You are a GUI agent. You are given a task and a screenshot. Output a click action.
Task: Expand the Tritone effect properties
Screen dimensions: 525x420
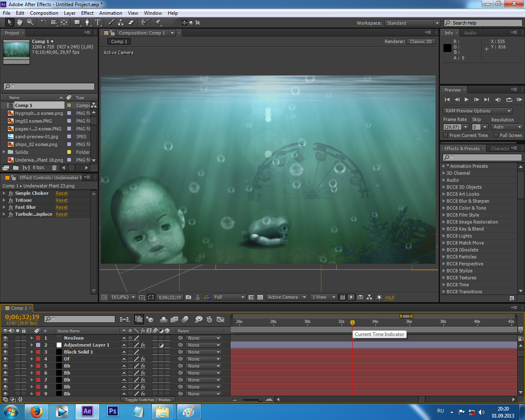pos(4,200)
